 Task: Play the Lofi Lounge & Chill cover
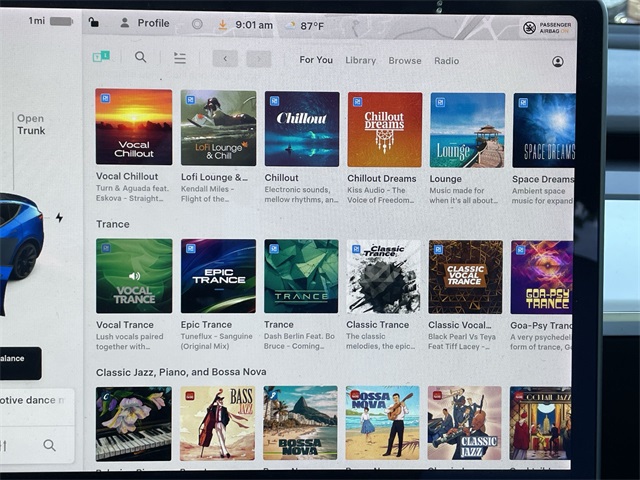point(218,128)
